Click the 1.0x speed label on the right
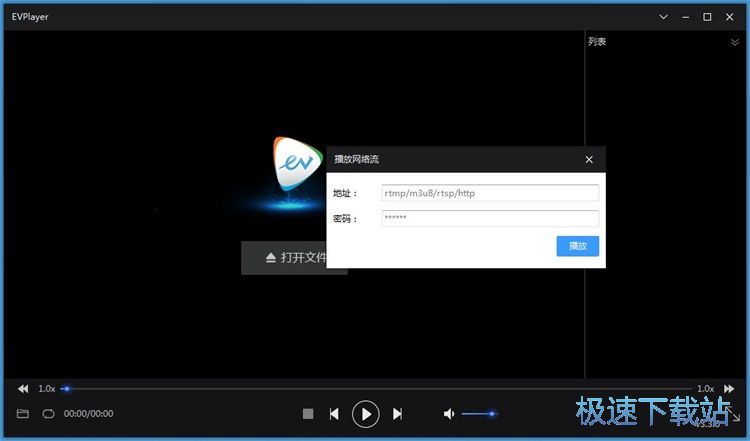This screenshot has width=750, height=441. (x=706, y=388)
